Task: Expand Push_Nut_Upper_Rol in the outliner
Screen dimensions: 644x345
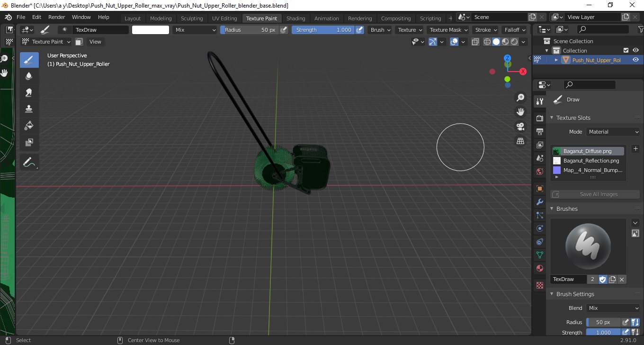Action: (x=556, y=60)
